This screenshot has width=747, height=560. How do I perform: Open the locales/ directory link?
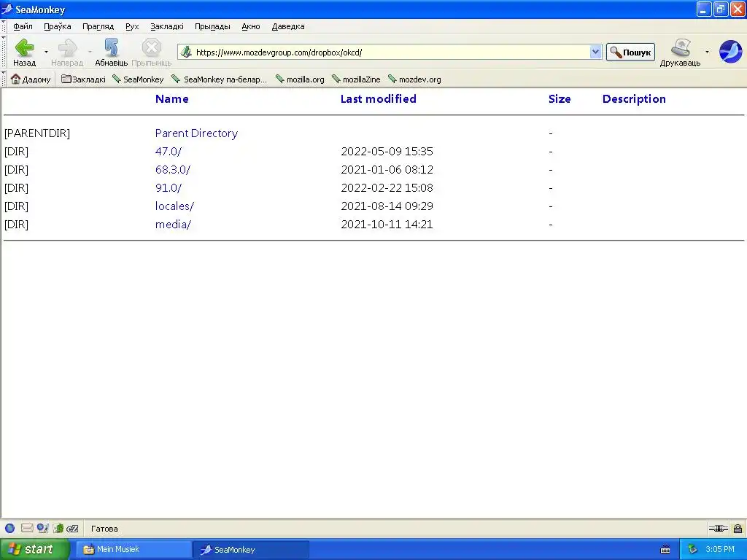coord(174,206)
